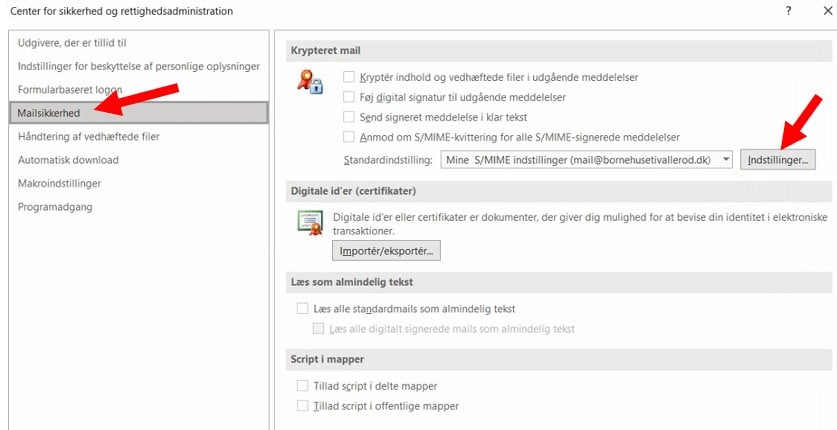Toggle Læs alle standardmails som almindelig tekst
This screenshot has width=837, height=430.
(x=303, y=309)
